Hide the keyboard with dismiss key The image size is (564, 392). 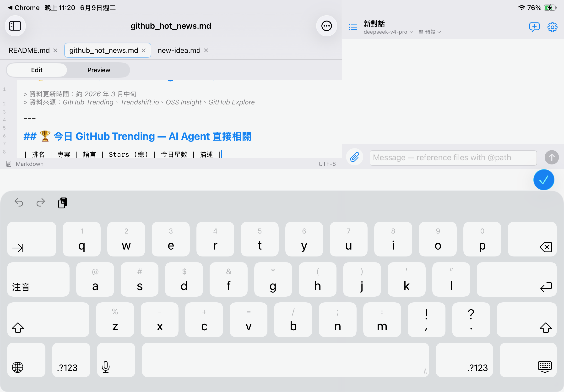tap(528, 360)
